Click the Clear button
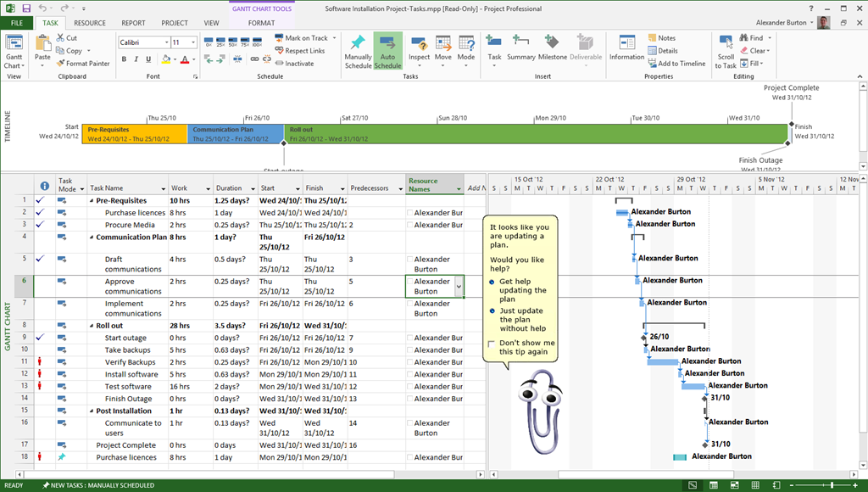The image size is (868, 492). 755,50
